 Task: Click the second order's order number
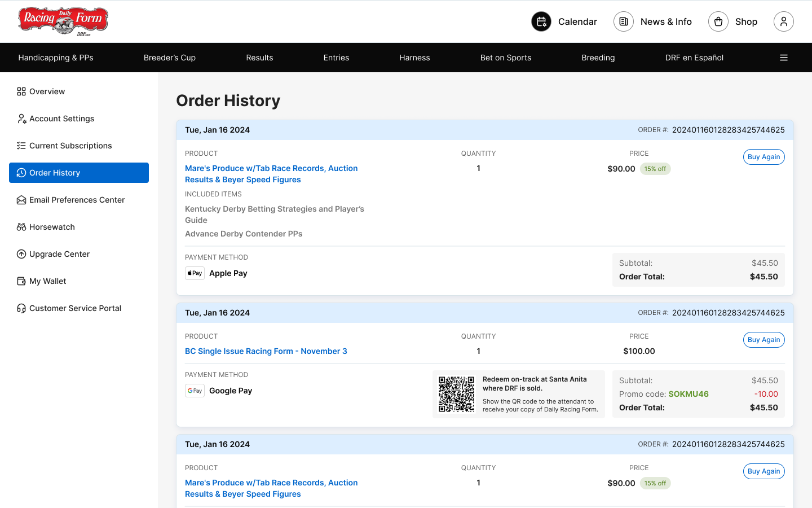pyautogui.click(x=729, y=313)
